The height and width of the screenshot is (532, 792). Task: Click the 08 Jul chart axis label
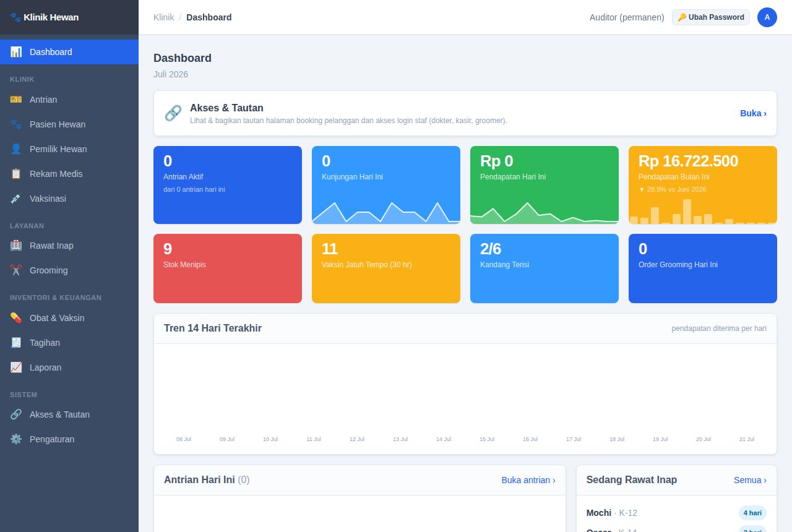point(184,439)
